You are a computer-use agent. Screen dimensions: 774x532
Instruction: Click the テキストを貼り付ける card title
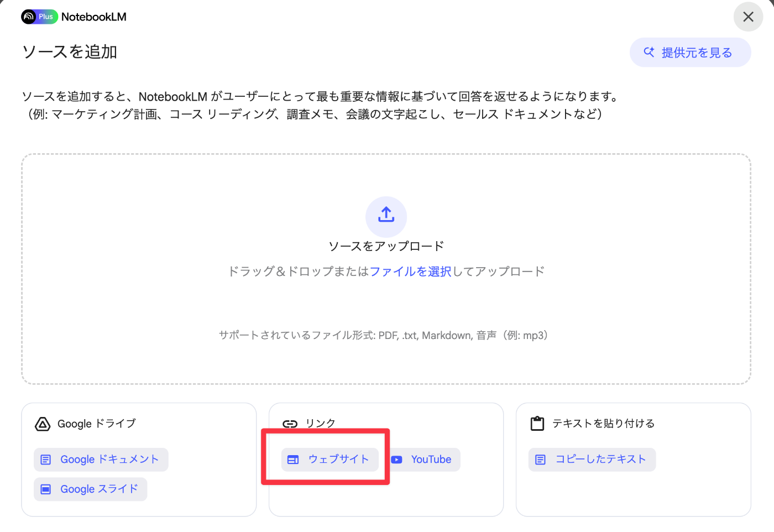tap(604, 424)
